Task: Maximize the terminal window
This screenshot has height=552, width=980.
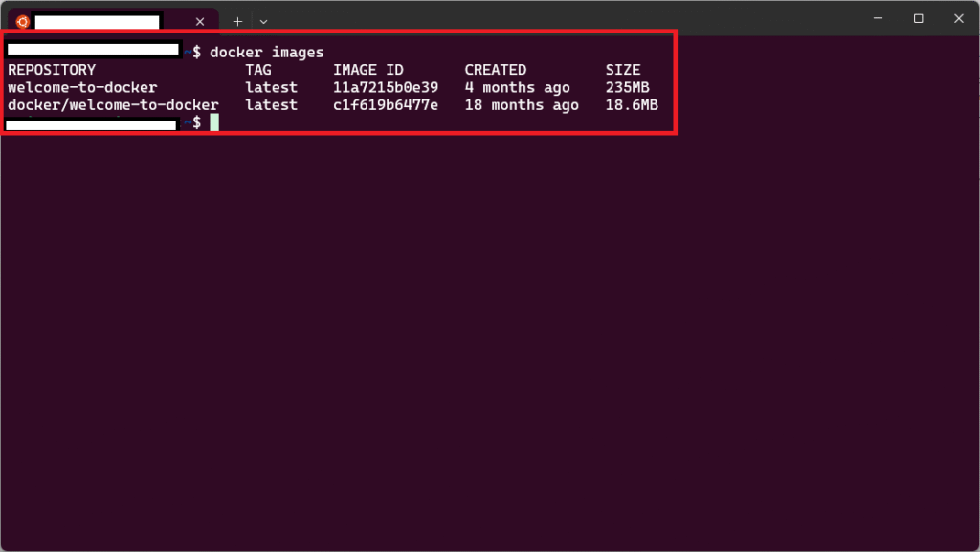Action: pos(918,19)
